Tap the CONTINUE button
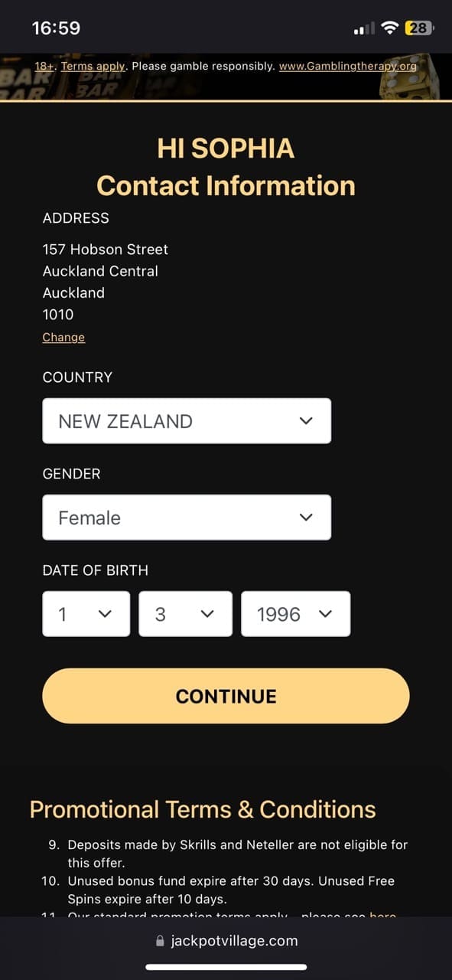The width and height of the screenshot is (452, 980). tap(226, 696)
